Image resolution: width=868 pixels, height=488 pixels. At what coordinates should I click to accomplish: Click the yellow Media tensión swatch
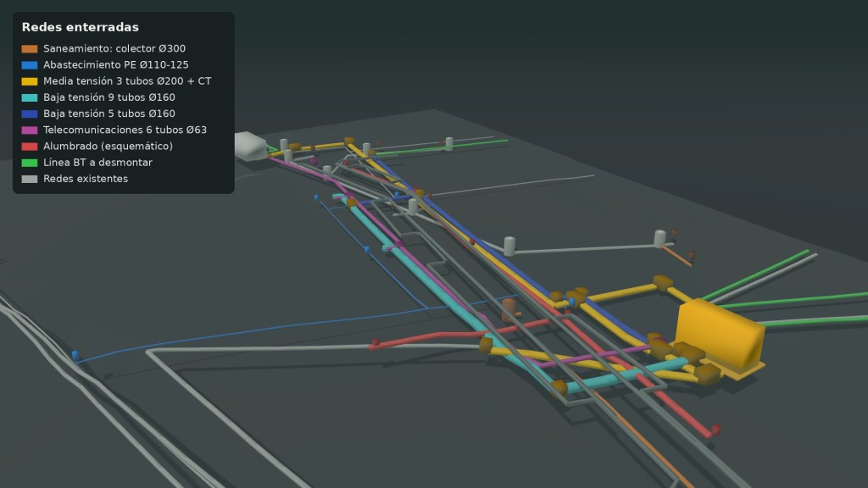(30, 81)
